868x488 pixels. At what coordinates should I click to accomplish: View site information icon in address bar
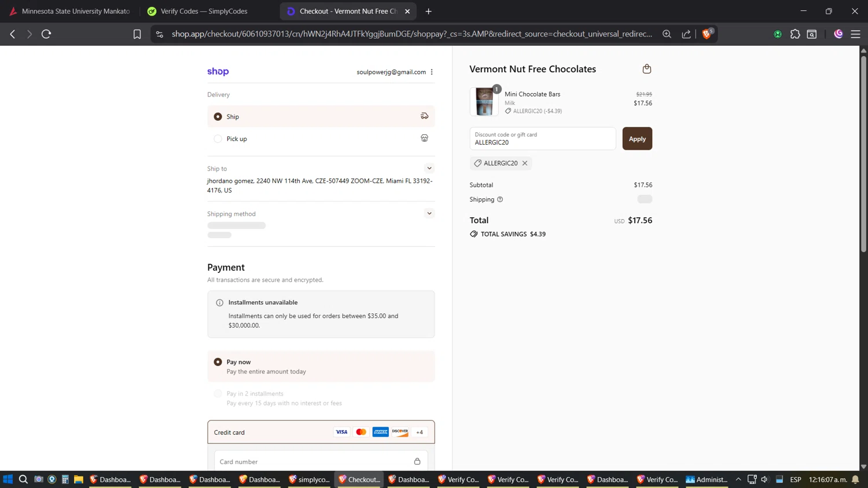(160, 34)
